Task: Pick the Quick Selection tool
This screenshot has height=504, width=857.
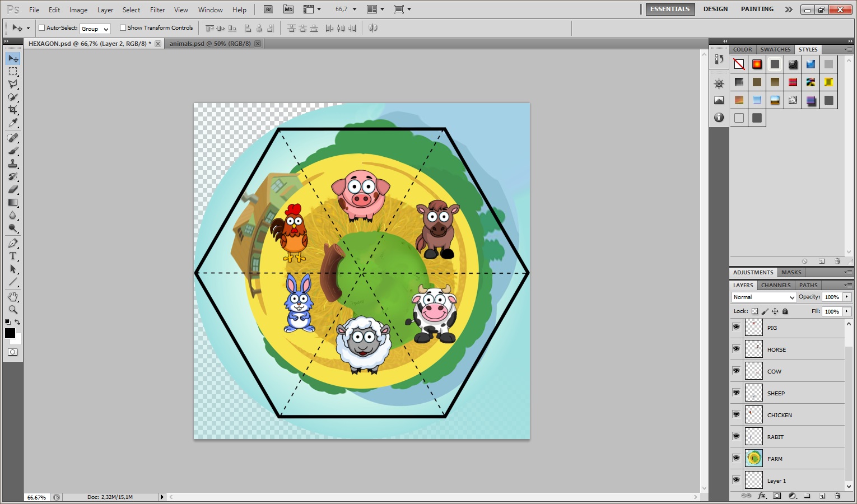Action: [13, 97]
